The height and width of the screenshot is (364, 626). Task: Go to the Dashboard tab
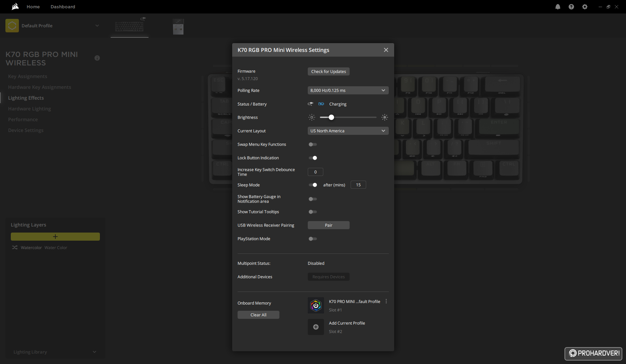63,7
